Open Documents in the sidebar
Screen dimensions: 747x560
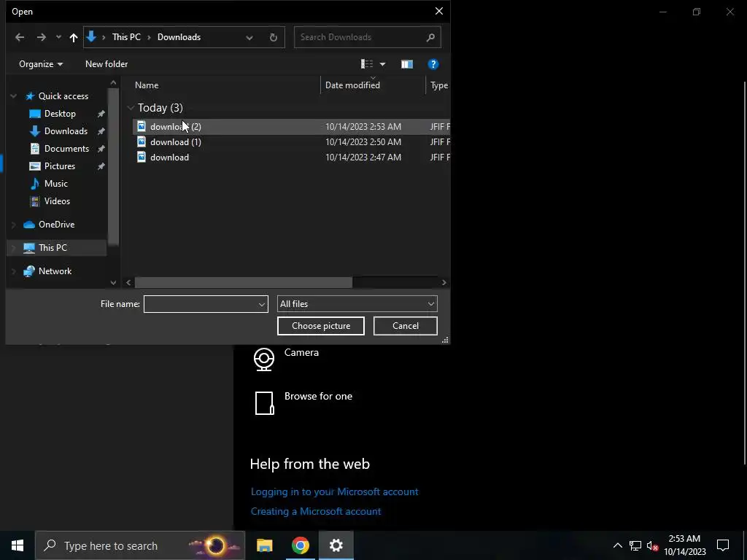coord(66,149)
